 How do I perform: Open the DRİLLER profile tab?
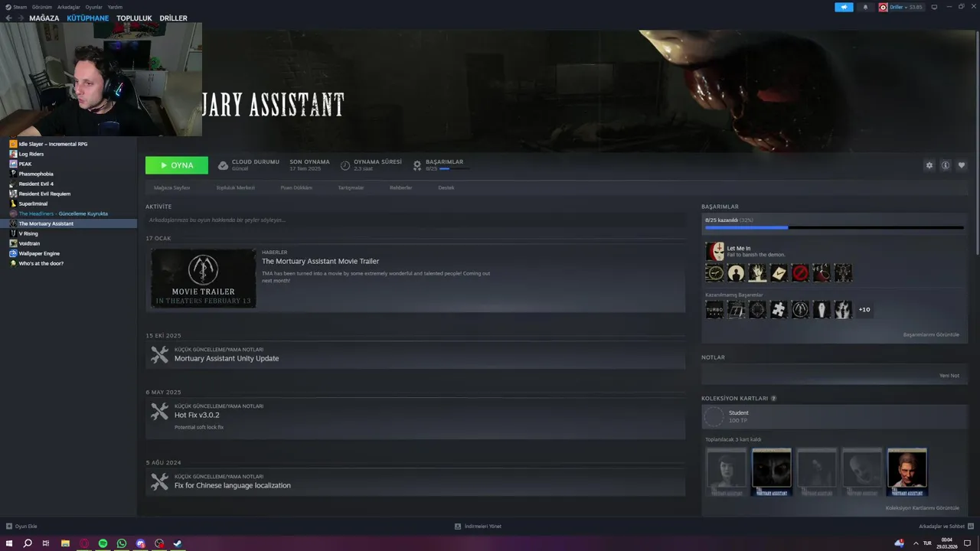(173, 18)
